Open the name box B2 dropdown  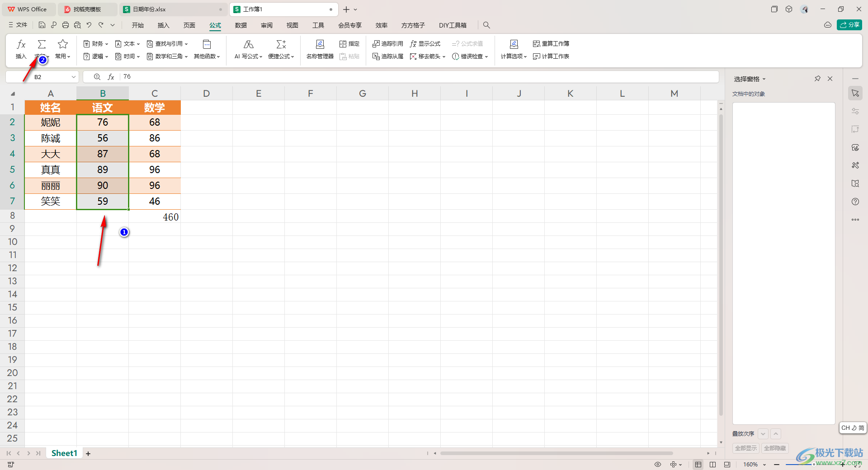[x=73, y=77]
